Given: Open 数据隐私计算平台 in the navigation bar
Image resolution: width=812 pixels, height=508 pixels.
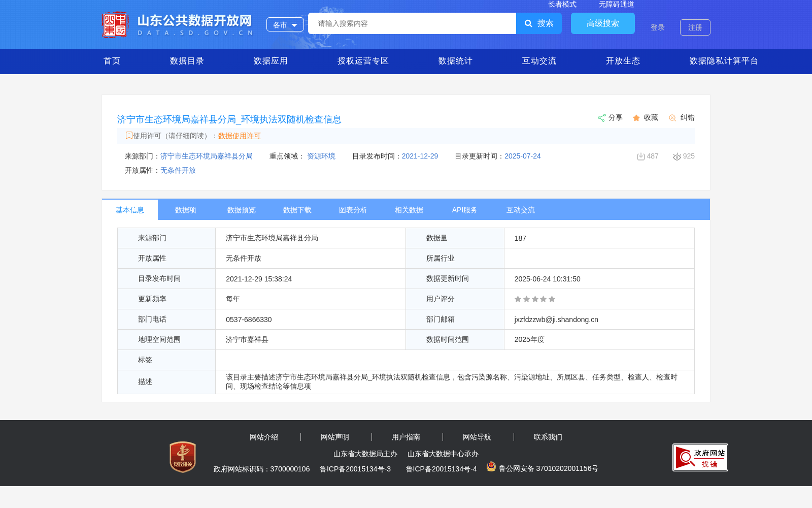Looking at the screenshot, I should pyautogui.click(x=724, y=61).
